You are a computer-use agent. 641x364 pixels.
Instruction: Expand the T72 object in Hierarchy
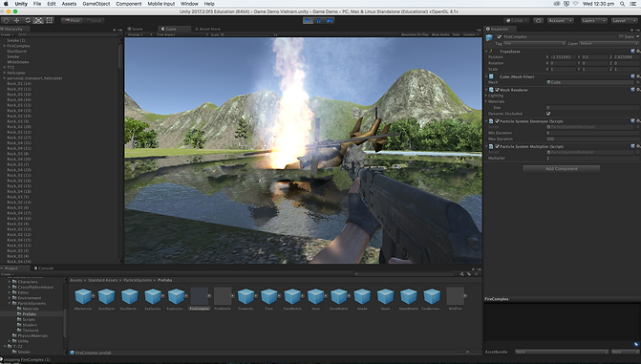[5, 68]
